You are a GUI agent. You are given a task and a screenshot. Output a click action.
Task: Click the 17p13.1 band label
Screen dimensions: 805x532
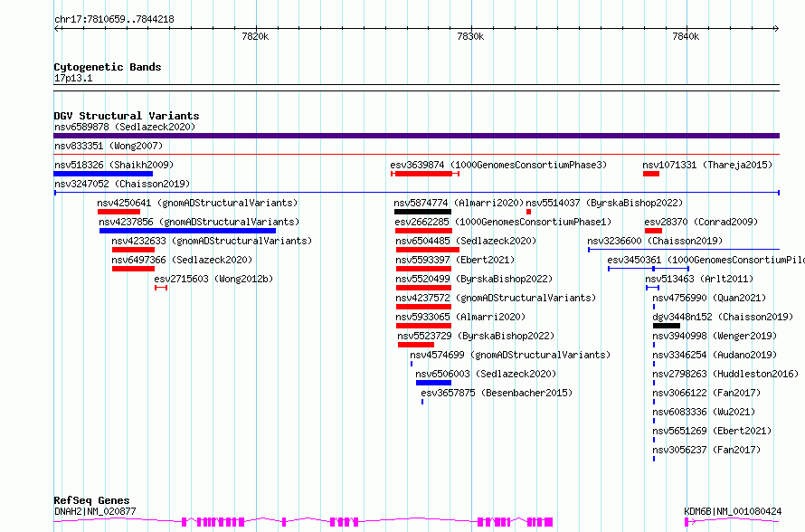click(73, 78)
